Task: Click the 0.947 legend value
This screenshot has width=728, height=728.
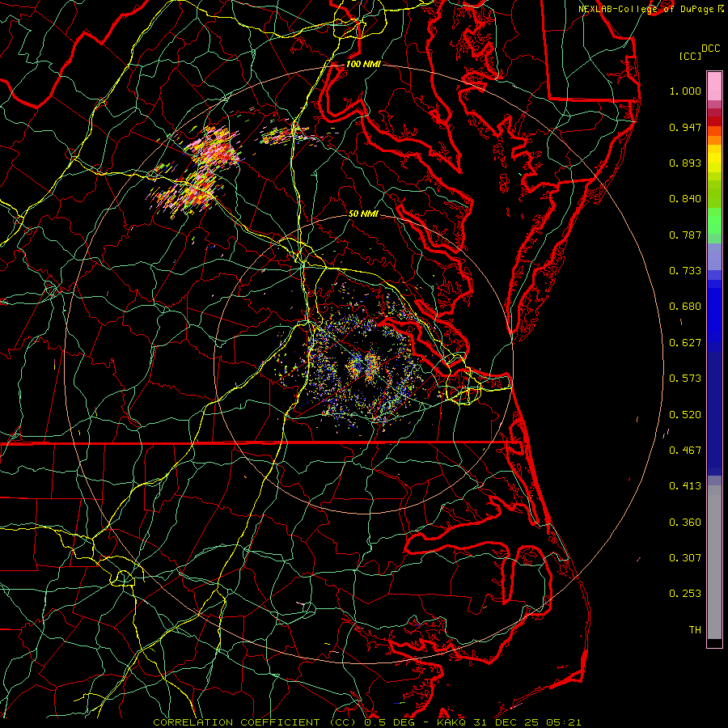Action: point(685,127)
